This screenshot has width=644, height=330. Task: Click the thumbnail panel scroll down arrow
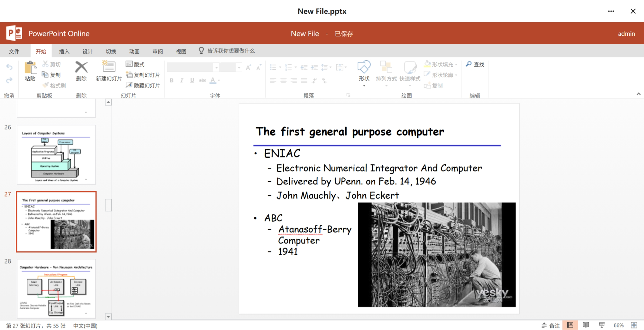(x=108, y=316)
